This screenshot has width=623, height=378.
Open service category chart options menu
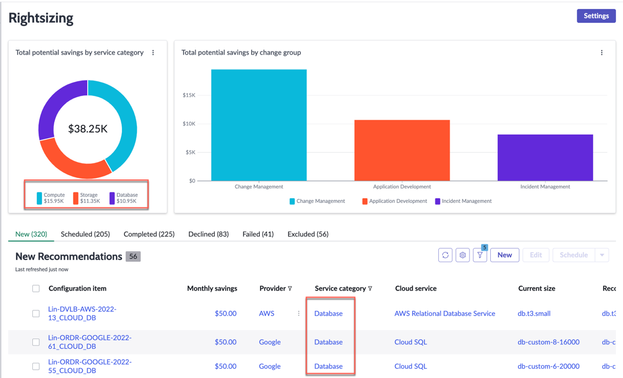pos(153,52)
